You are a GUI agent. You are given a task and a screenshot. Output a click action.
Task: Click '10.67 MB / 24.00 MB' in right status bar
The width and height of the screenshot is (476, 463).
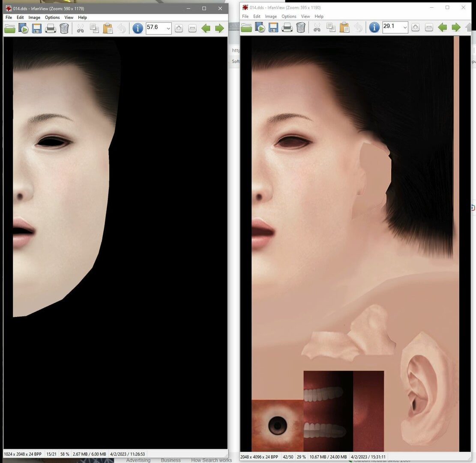click(x=328, y=457)
